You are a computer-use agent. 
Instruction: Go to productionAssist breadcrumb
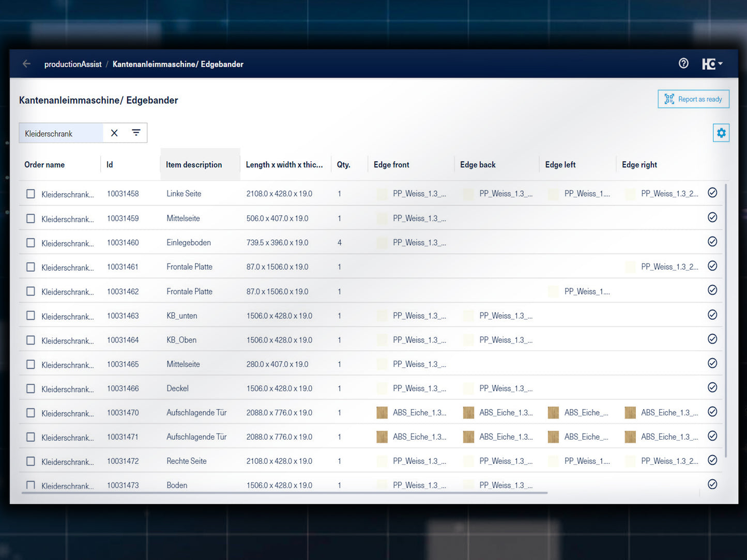click(73, 64)
